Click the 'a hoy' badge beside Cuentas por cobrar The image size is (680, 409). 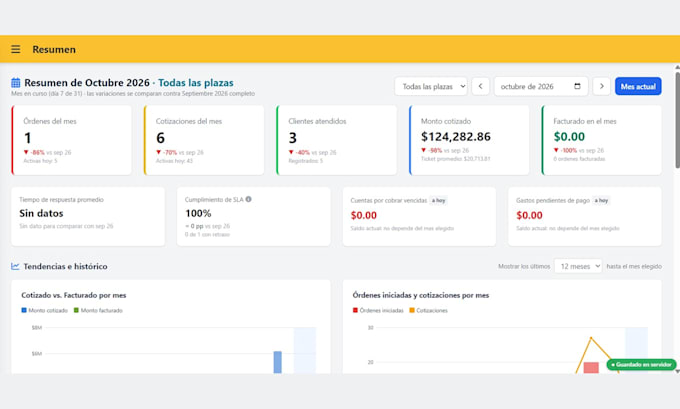click(x=438, y=200)
